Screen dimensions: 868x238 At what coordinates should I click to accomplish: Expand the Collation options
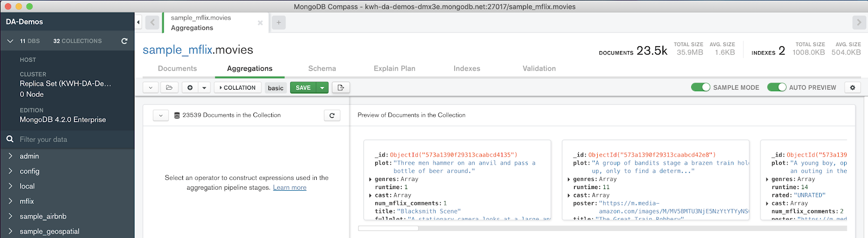pyautogui.click(x=238, y=87)
